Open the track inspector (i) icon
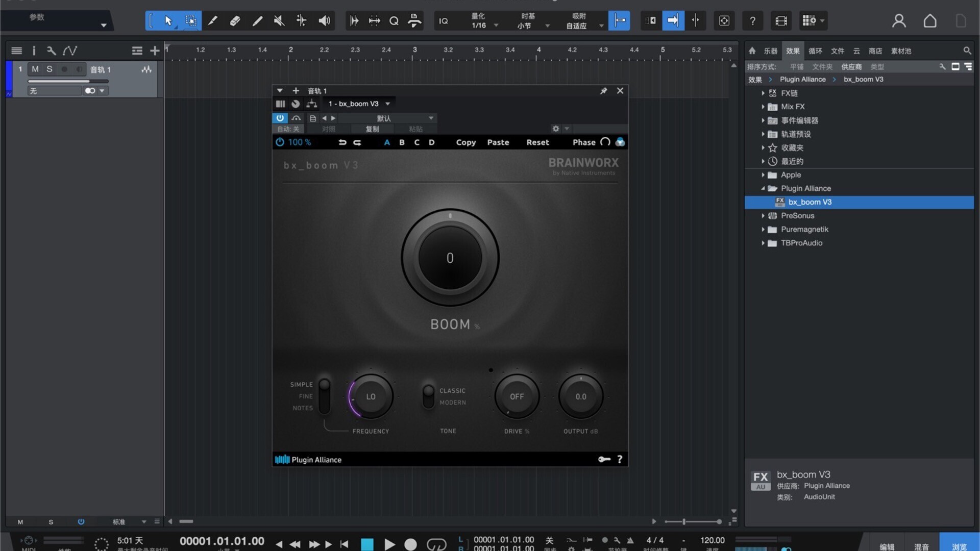 (34, 51)
